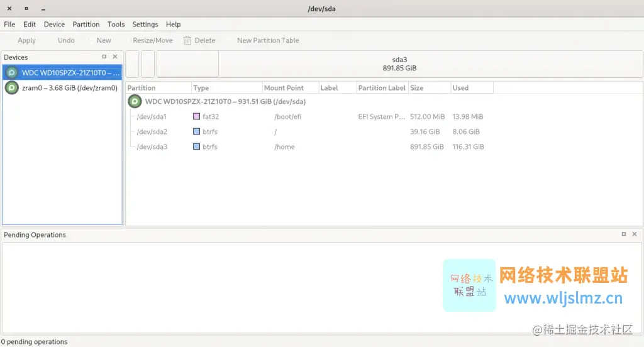Viewport: 644px width, 347px height.
Task: Open the Tools menu
Action: [116, 25]
